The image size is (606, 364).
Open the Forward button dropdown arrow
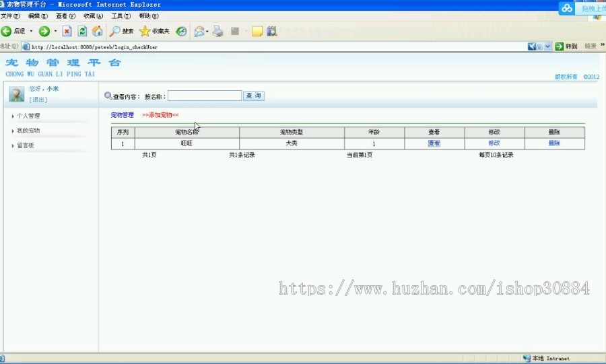tap(55, 31)
